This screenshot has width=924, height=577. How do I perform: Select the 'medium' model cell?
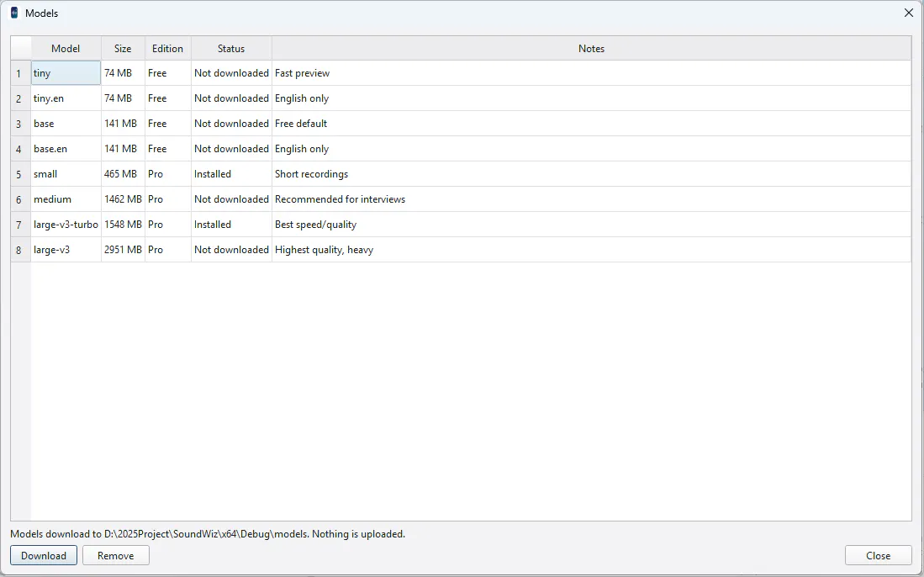coord(66,199)
